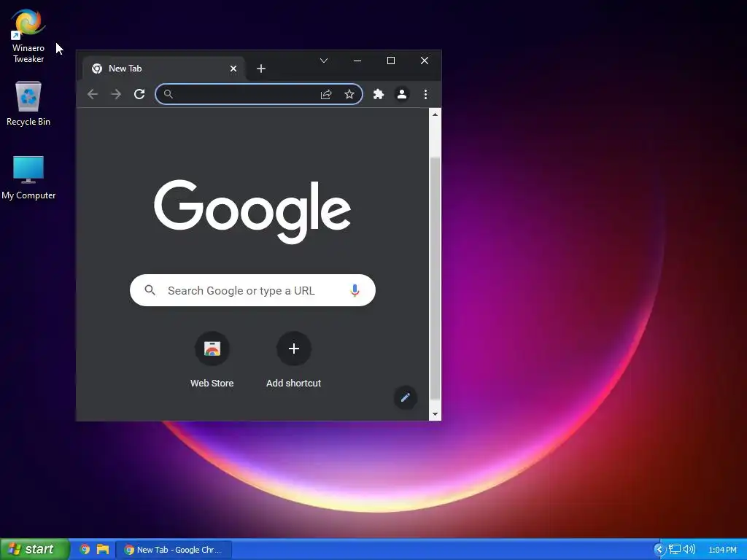Go forward using Chrome's forward arrow
This screenshot has height=560, width=747.
(116, 94)
